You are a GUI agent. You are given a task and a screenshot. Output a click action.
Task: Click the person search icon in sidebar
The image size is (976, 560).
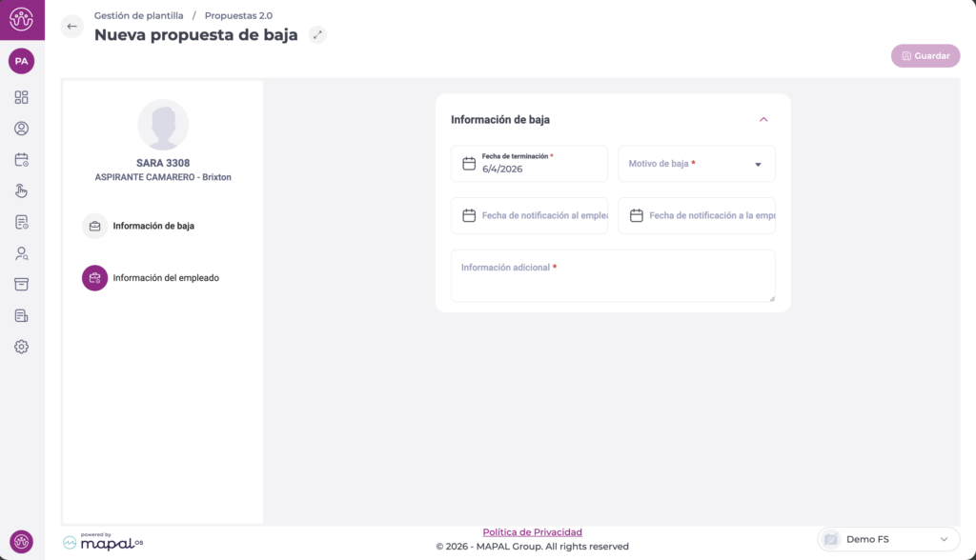click(21, 253)
